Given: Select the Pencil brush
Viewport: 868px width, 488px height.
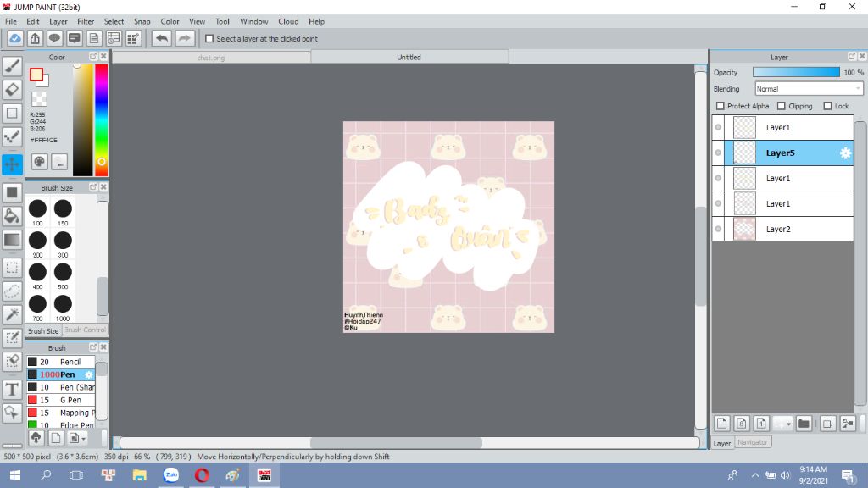Looking at the screenshot, I should coord(61,362).
